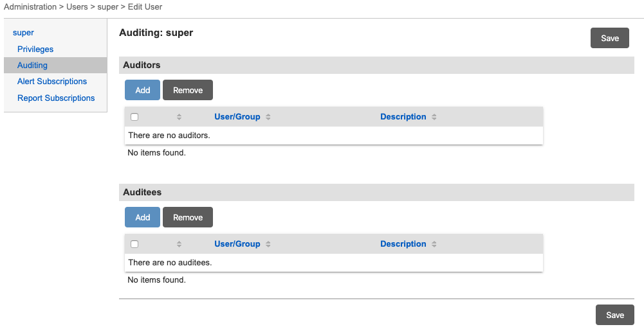Click first sort arrows in Auditees header
Screen dimensions: 644x336
coord(179,244)
